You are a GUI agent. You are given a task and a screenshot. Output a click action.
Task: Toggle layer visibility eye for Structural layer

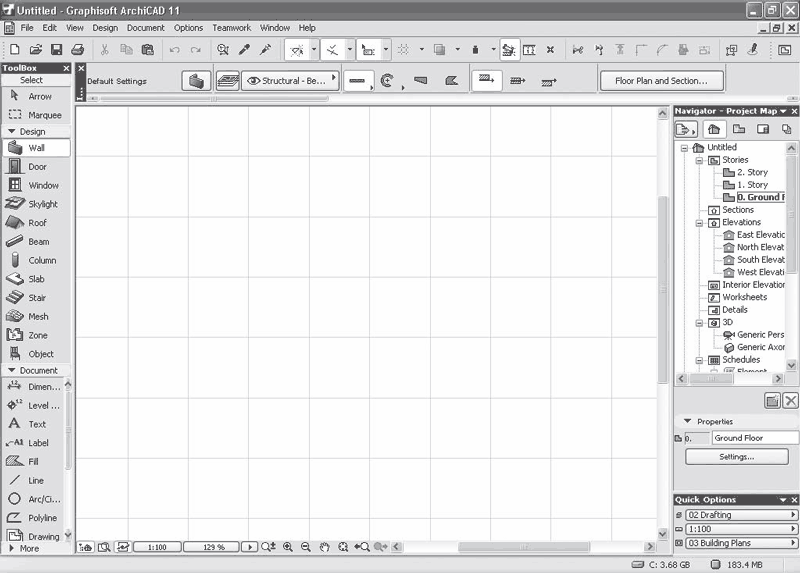tap(253, 81)
